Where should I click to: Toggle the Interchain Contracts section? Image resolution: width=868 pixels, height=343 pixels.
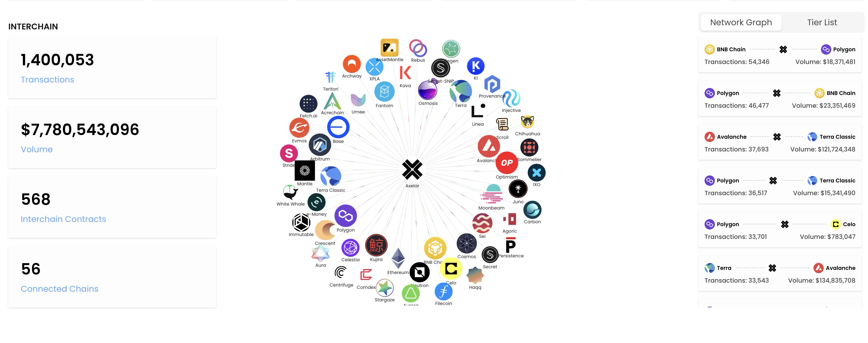[x=63, y=219]
